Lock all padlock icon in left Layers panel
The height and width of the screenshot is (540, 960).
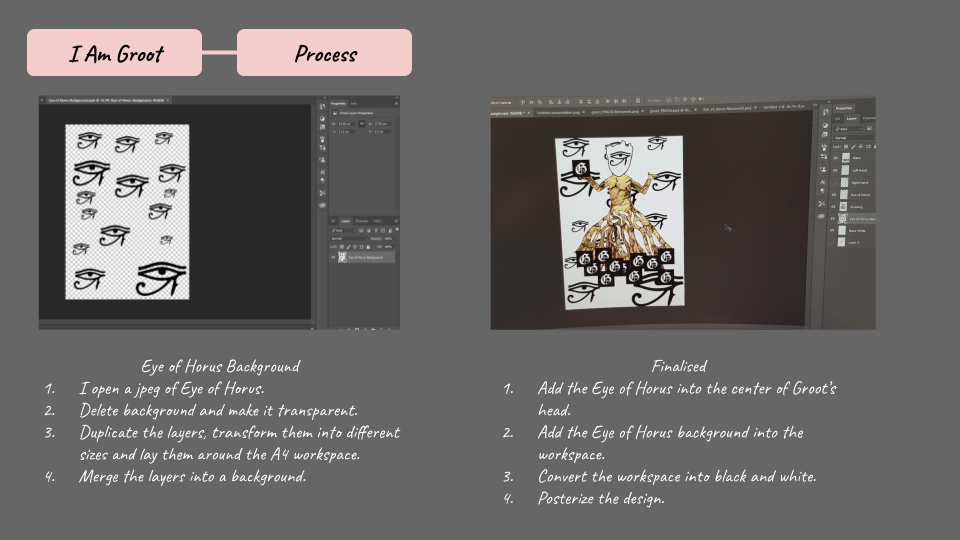coord(368,247)
